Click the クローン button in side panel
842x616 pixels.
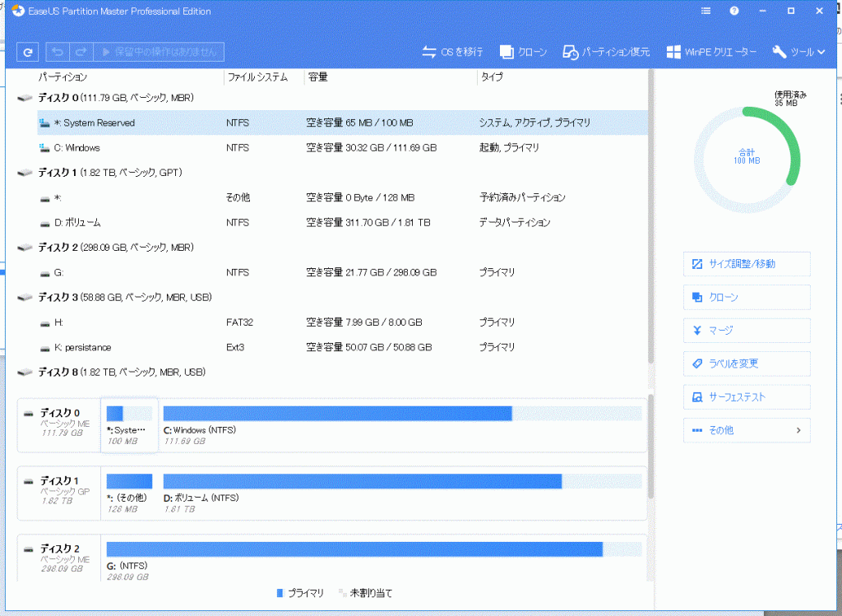(x=747, y=297)
